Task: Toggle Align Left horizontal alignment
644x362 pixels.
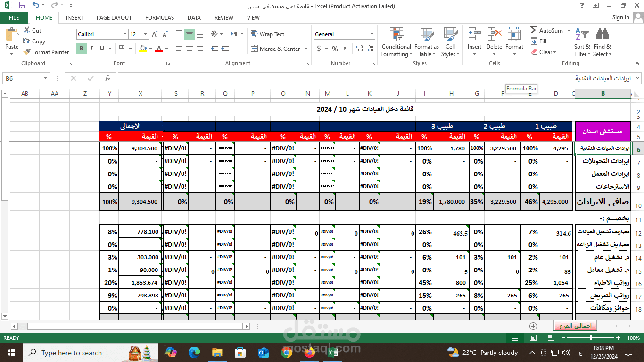Action: coord(179,49)
